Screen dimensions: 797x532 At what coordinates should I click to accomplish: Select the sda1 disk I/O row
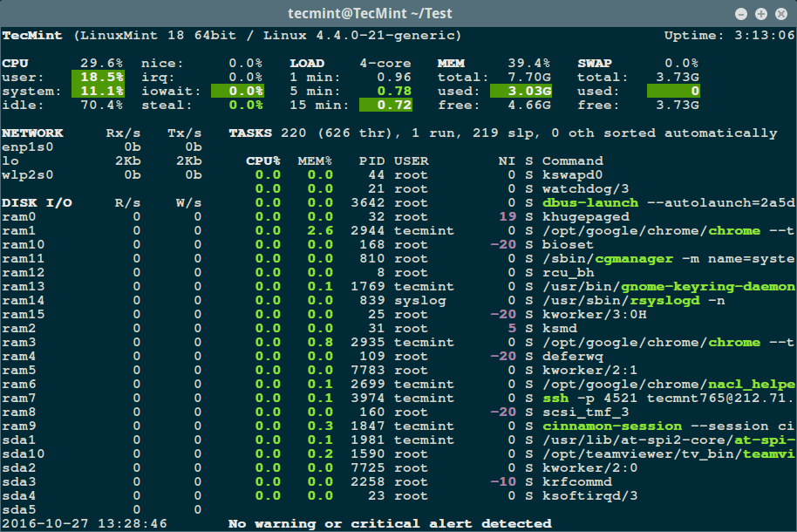(19, 440)
